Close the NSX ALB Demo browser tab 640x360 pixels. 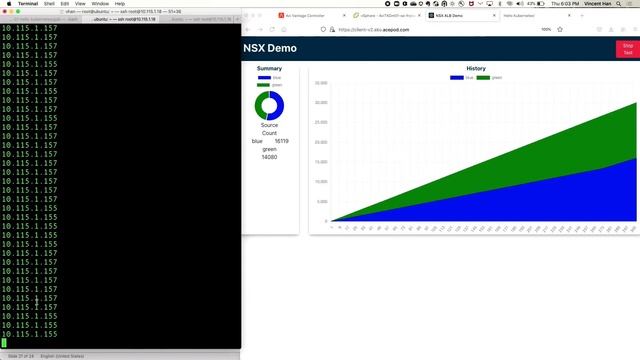[494, 16]
